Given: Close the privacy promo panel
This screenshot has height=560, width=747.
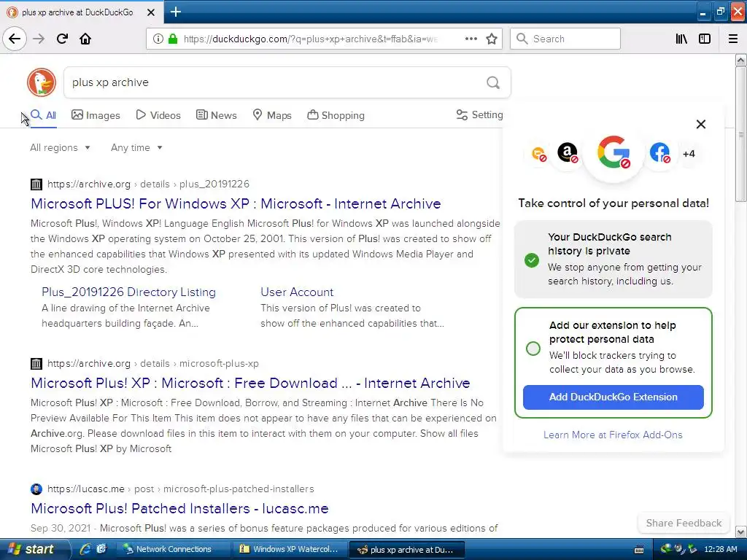Looking at the screenshot, I should click(701, 124).
